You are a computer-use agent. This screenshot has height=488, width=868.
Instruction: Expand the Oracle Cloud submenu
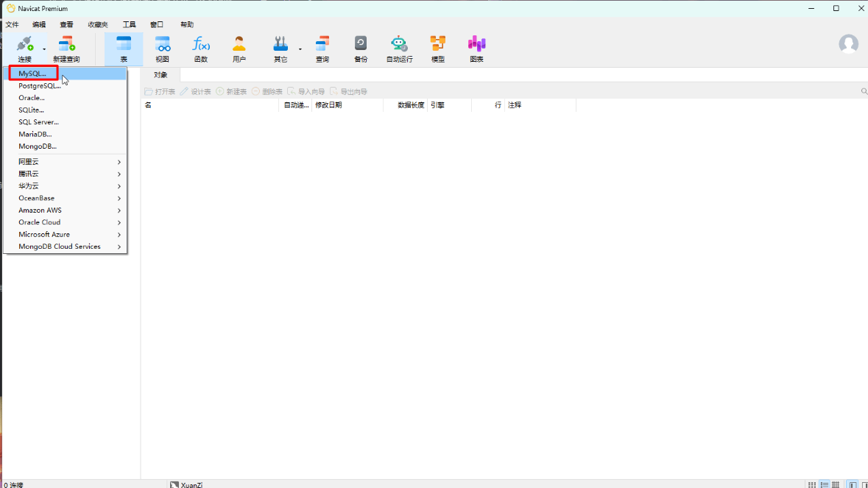click(66, 222)
